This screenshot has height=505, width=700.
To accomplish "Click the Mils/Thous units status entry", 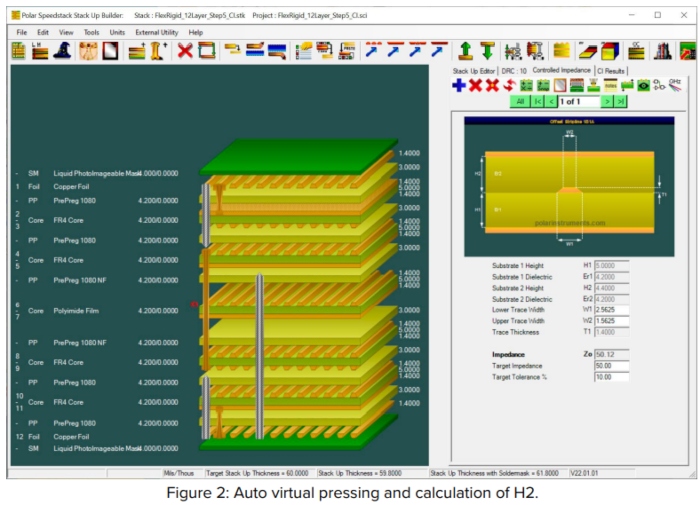I will click(x=179, y=473).
